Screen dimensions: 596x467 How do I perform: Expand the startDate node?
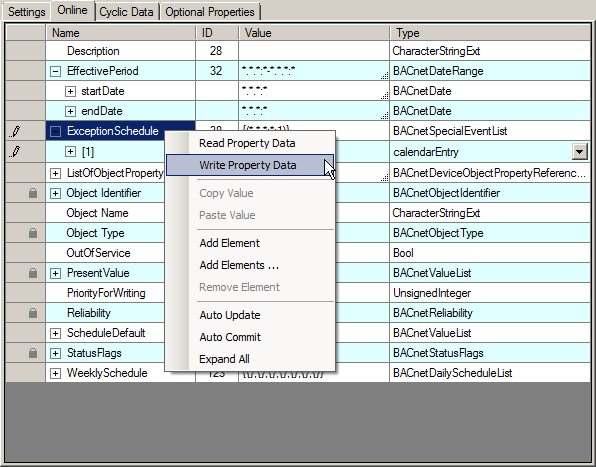click(x=70, y=91)
